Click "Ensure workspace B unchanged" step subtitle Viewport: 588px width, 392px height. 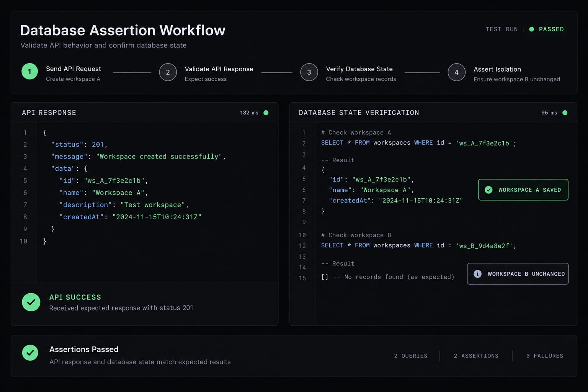[517, 79]
